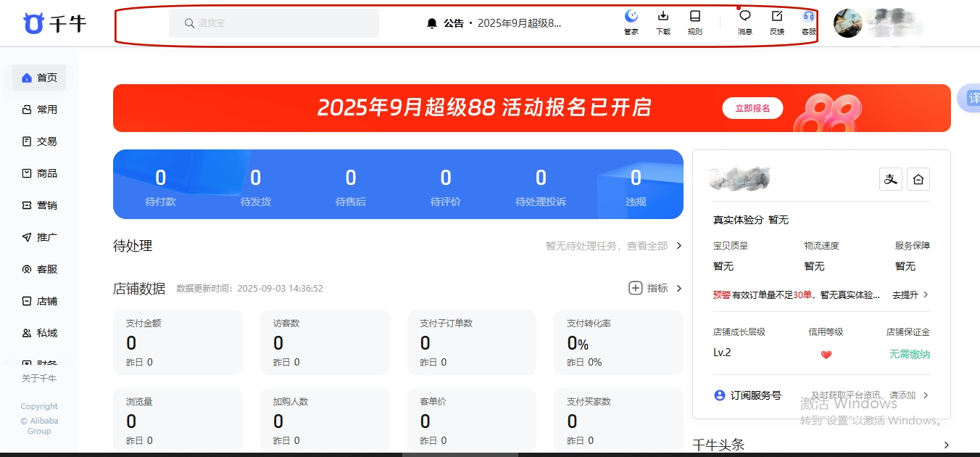The width and height of the screenshot is (980, 457).
Task: Click the 立即报名 banner button
Action: pos(752,108)
